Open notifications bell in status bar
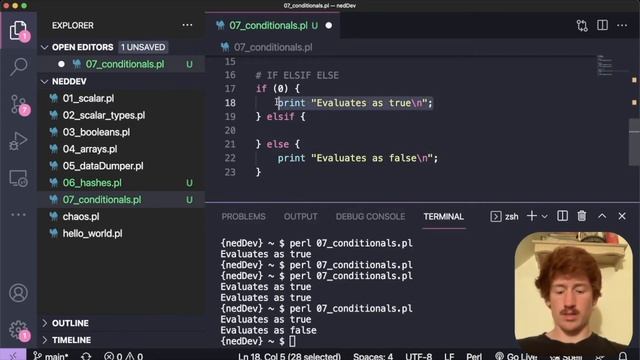 623,356
